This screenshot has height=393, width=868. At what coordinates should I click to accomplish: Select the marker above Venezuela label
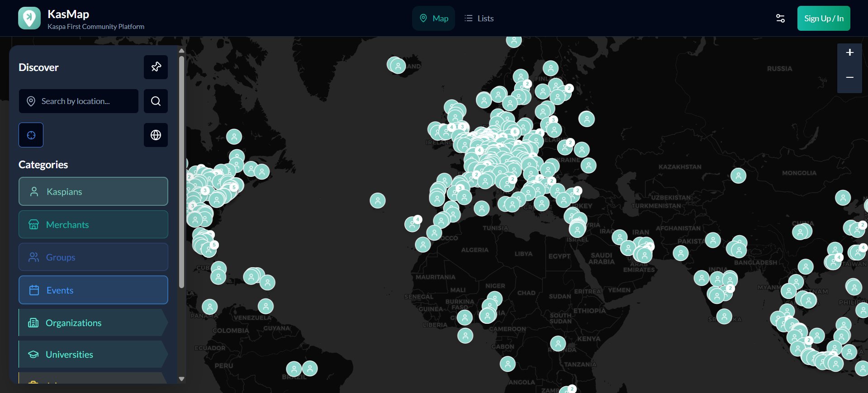click(266, 307)
